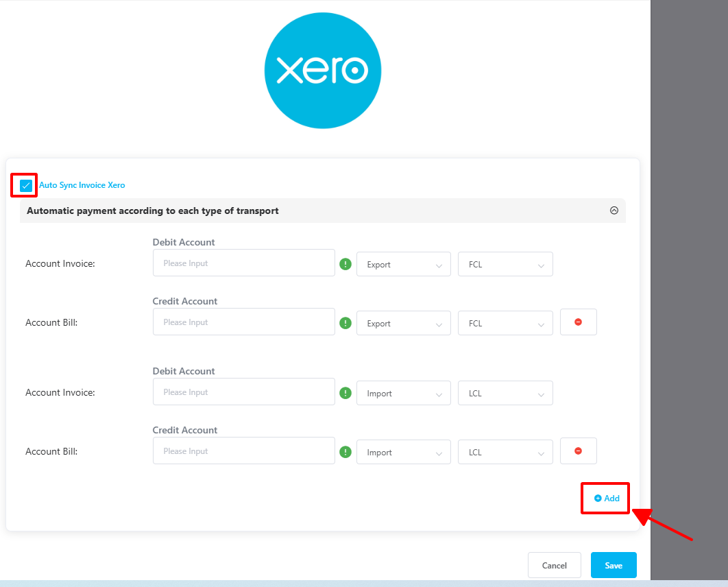Click the Automatic payment according to transport header
Viewport: 728px width, 587px height.
click(x=322, y=211)
